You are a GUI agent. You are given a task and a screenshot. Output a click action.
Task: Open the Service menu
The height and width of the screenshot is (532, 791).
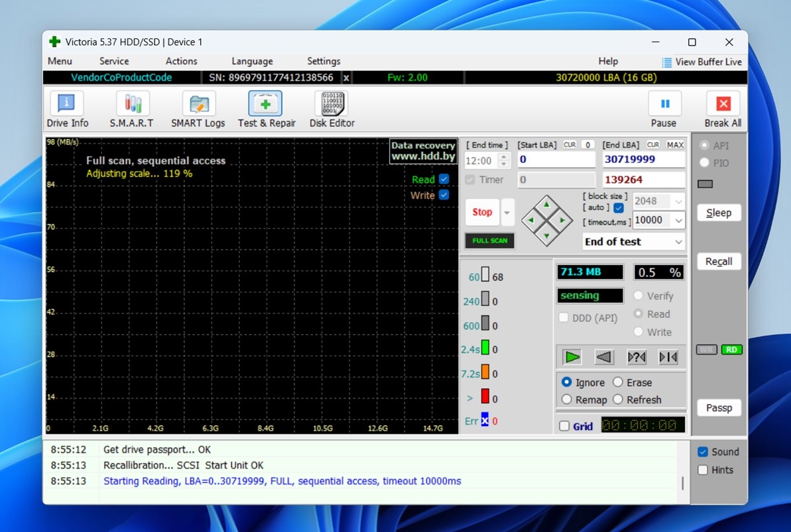coord(114,61)
